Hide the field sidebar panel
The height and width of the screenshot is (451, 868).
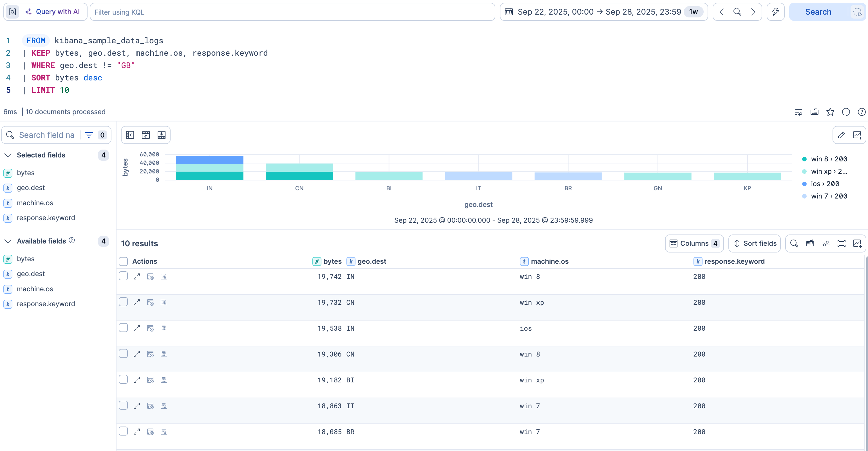[x=130, y=135]
